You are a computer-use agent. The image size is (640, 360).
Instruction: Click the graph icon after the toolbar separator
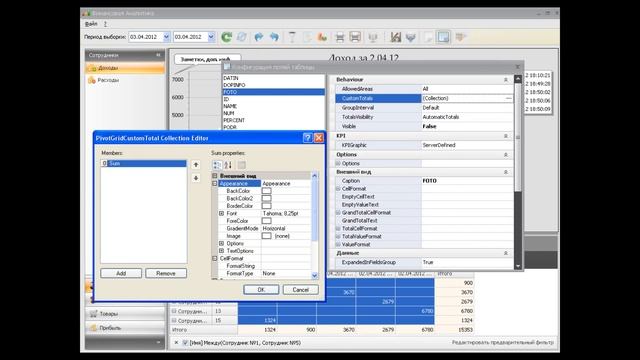(x=395, y=37)
